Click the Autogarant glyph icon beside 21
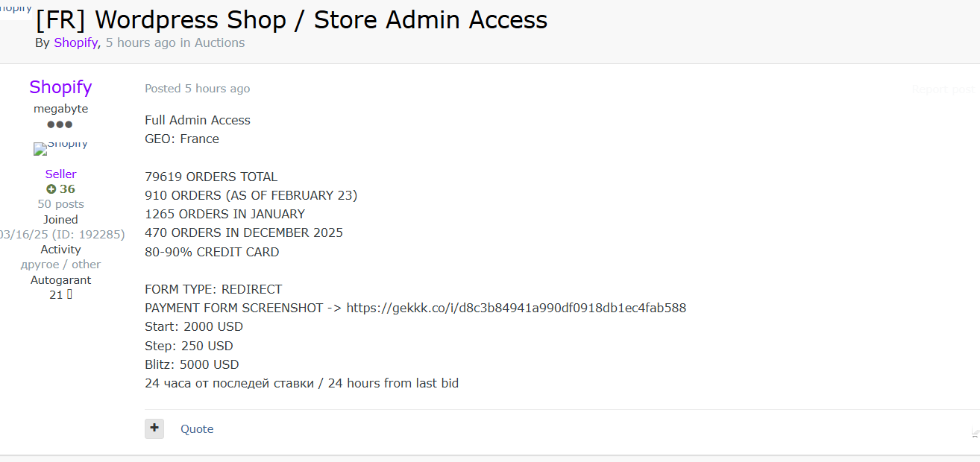This screenshot has height=462, width=980. [x=70, y=295]
